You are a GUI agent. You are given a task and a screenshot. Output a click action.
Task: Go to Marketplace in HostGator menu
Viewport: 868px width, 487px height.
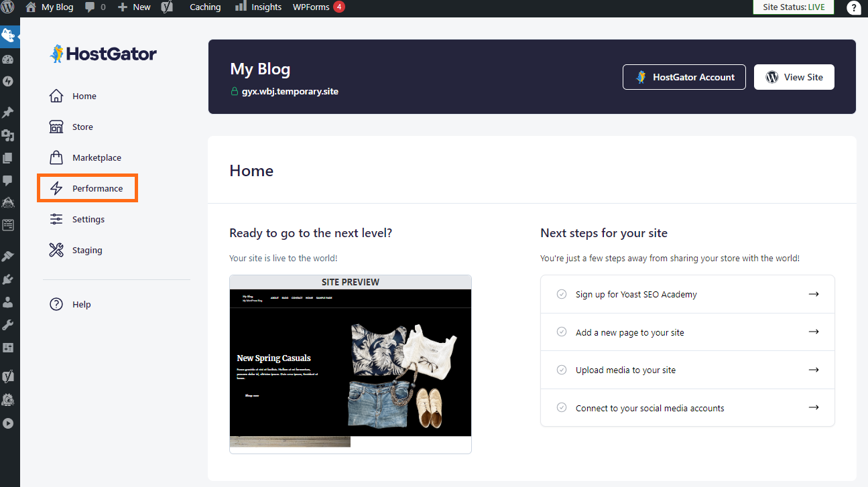click(97, 158)
